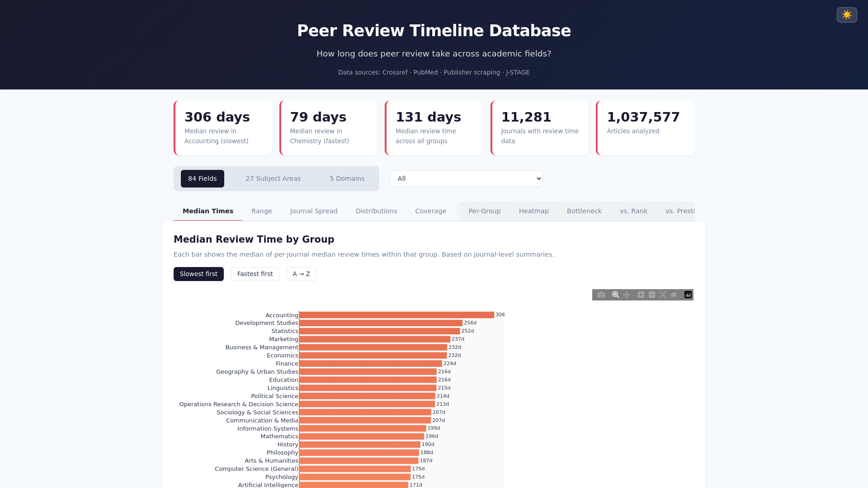Image resolution: width=868 pixels, height=488 pixels.
Task: Sort bars Slowest first
Action: tap(198, 274)
